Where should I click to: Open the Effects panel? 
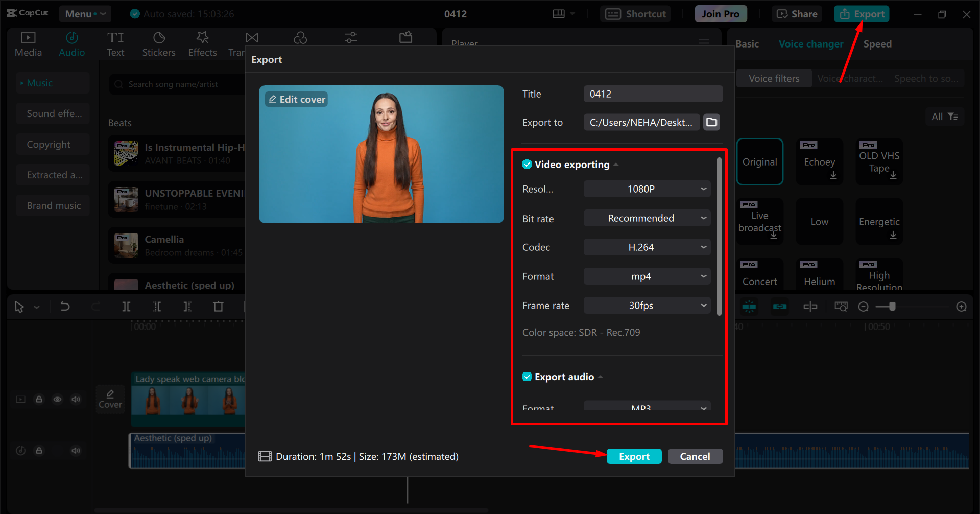click(202, 44)
